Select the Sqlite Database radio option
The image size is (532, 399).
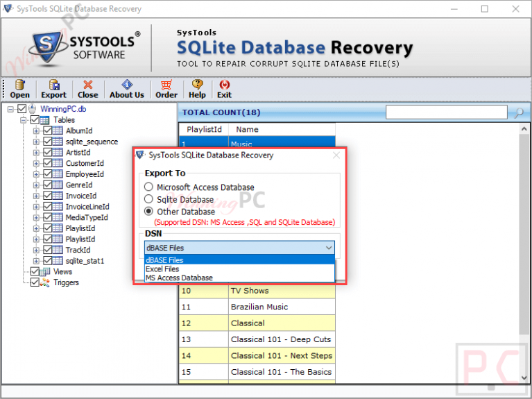(x=148, y=199)
